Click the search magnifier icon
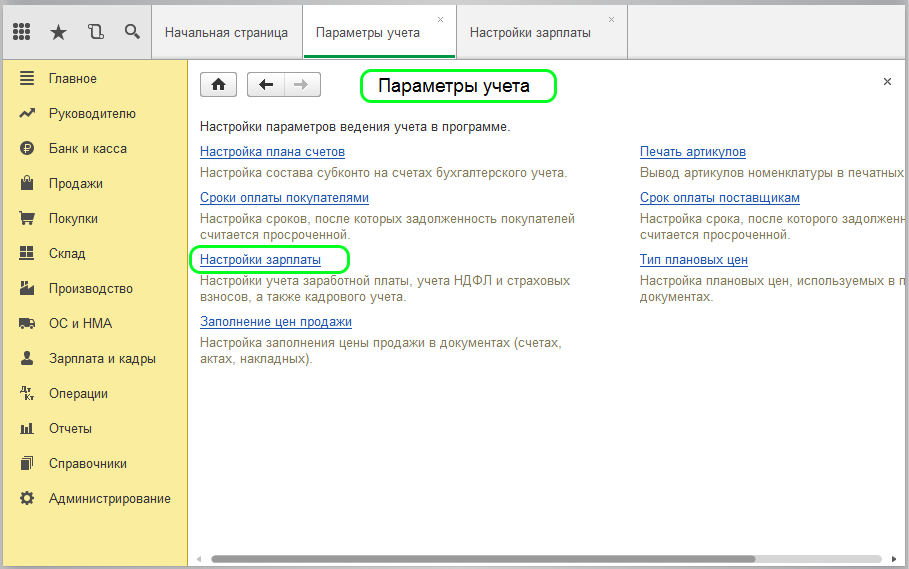The height and width of the screenshot is (569, 909). point(132,32)
